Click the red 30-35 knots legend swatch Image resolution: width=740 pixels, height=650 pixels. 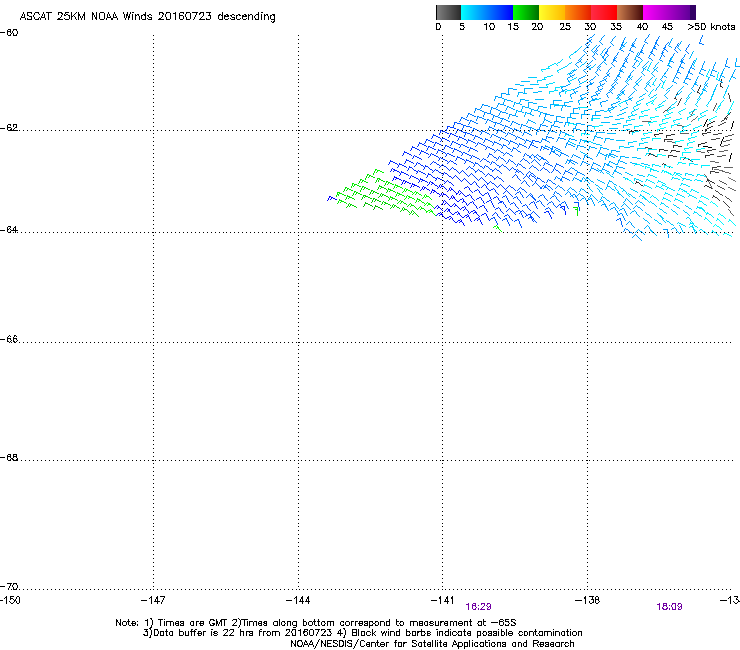[x=604, y=12]
